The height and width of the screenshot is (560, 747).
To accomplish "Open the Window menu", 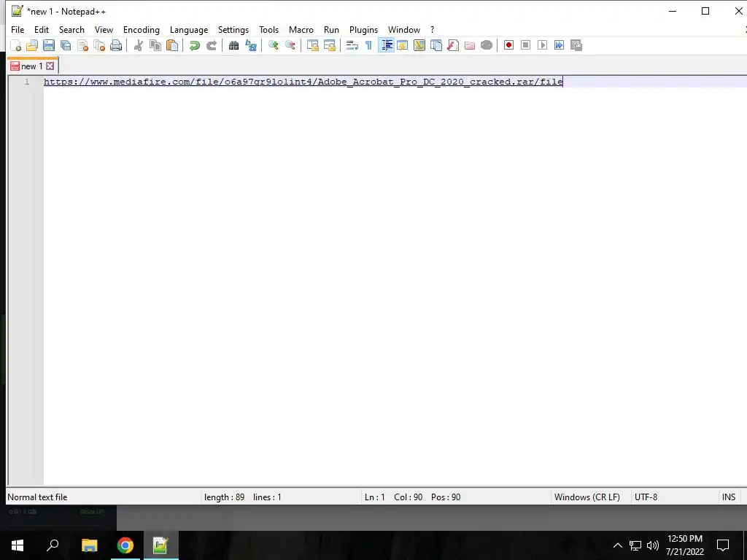I will 404,29.
